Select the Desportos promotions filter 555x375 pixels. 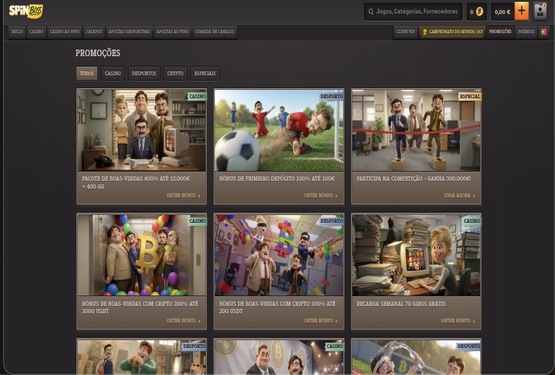pos(144,73)
